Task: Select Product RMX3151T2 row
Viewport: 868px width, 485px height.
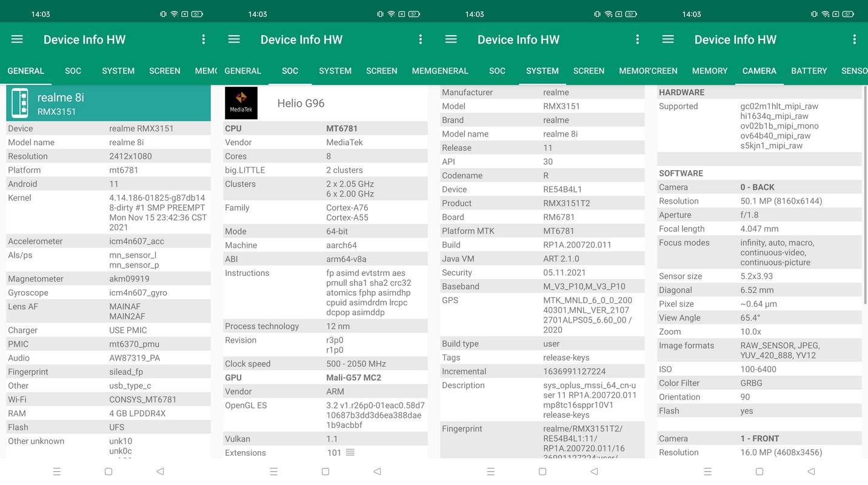Action: coord(542,203)
